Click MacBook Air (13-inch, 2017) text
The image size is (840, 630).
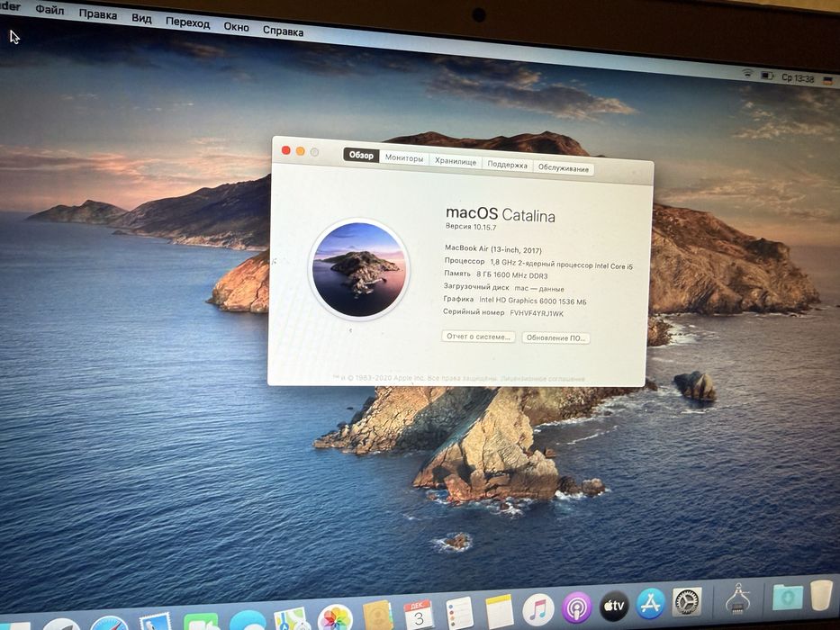coord(492,249)
